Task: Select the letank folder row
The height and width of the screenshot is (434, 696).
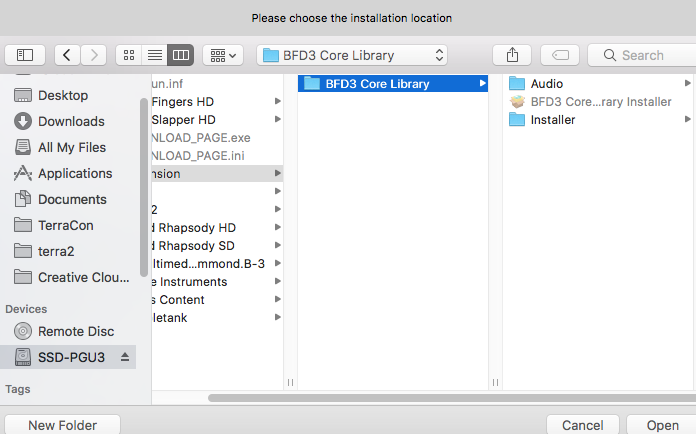Action: 217,318
